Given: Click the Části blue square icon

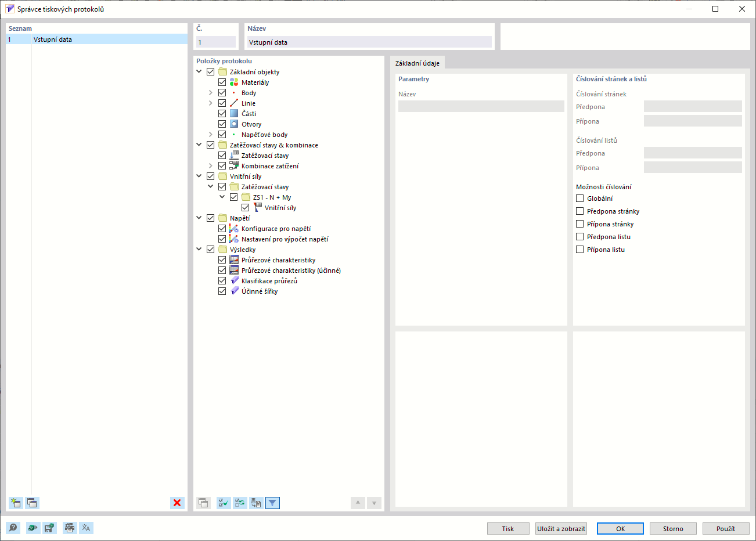Looking at the screenshot, I should point(234,114).
